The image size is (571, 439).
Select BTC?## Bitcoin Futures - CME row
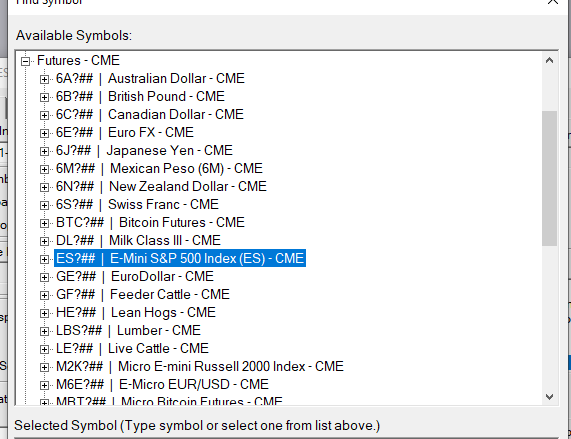tap(150, 223)
